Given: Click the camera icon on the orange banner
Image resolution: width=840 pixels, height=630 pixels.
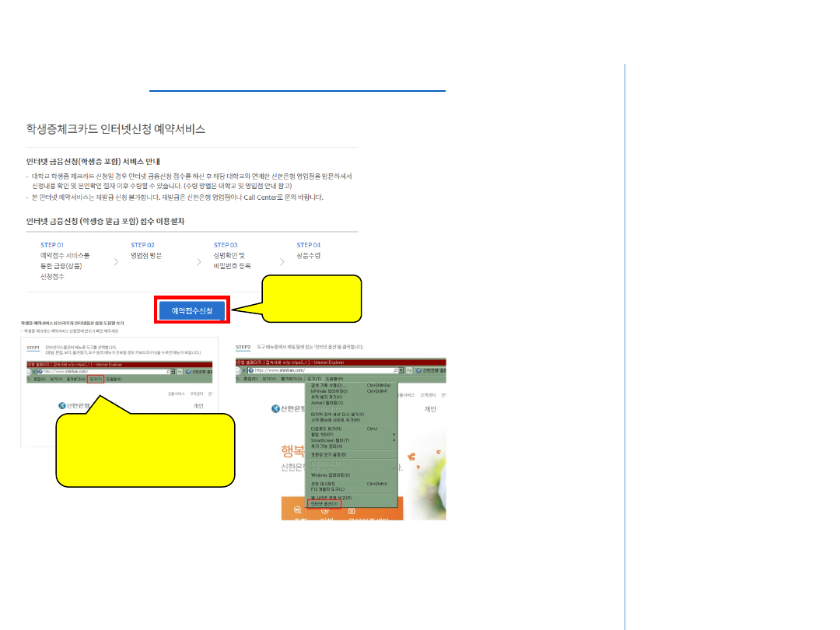Looking at the screenshot, I should [352, 511].
